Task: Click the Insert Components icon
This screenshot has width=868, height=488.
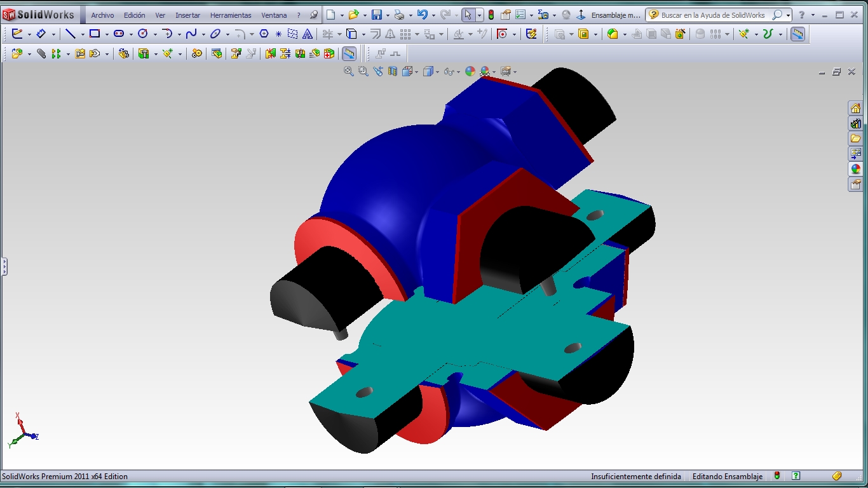Action: tap(17, 54)
